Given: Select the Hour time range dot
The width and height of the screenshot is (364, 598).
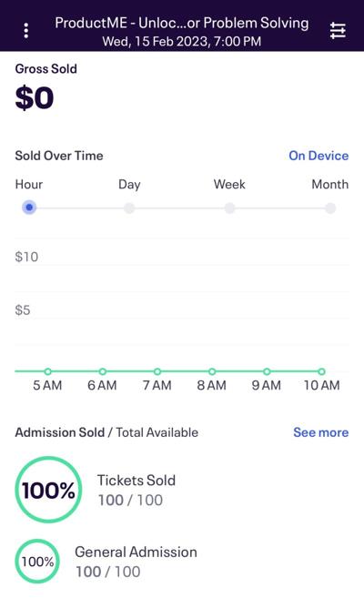Looking at the screenshot, I should tap(29, 208).
